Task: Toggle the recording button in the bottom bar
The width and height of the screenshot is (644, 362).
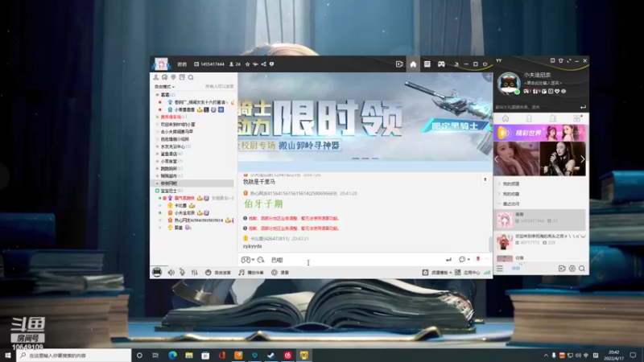Action: tap(281, 273)
